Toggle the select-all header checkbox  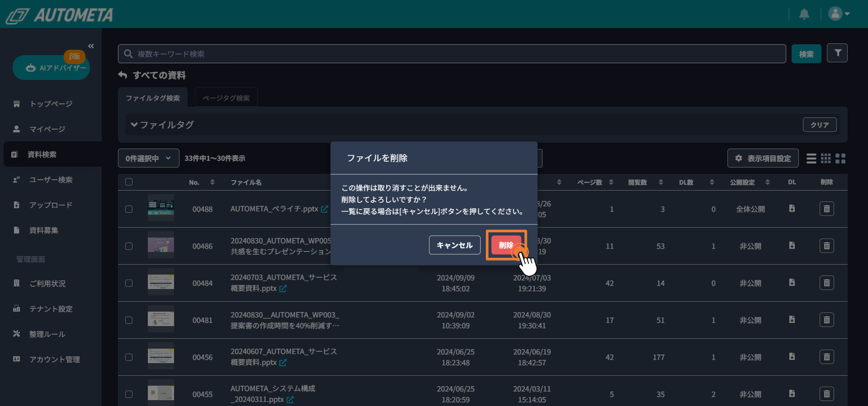coord(129,182)
